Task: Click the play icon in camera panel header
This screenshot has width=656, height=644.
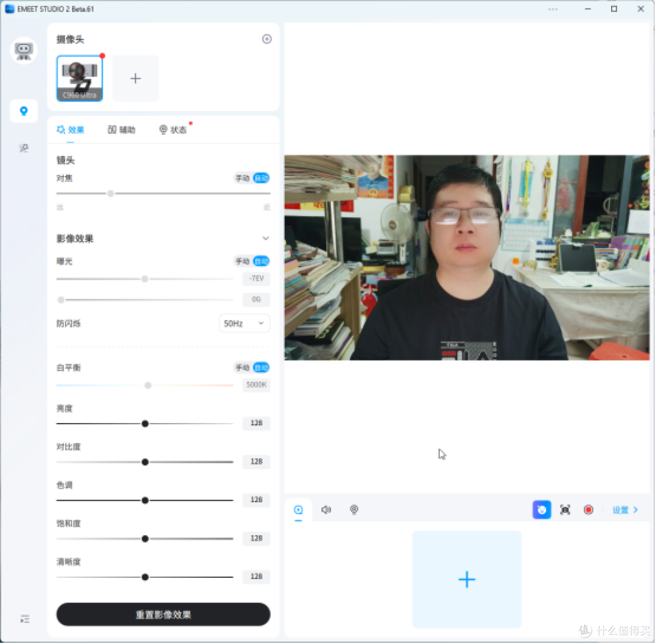Action: [267, 39]
